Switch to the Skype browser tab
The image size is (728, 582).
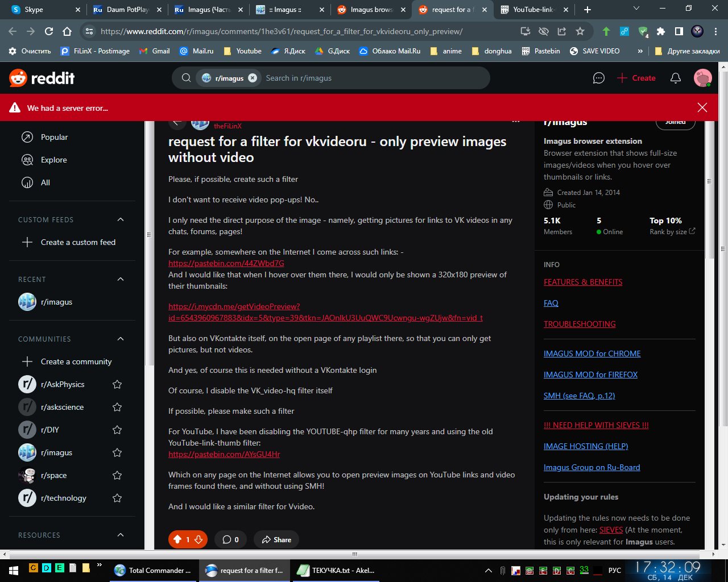pyautogui.click(x=45, y=10)
